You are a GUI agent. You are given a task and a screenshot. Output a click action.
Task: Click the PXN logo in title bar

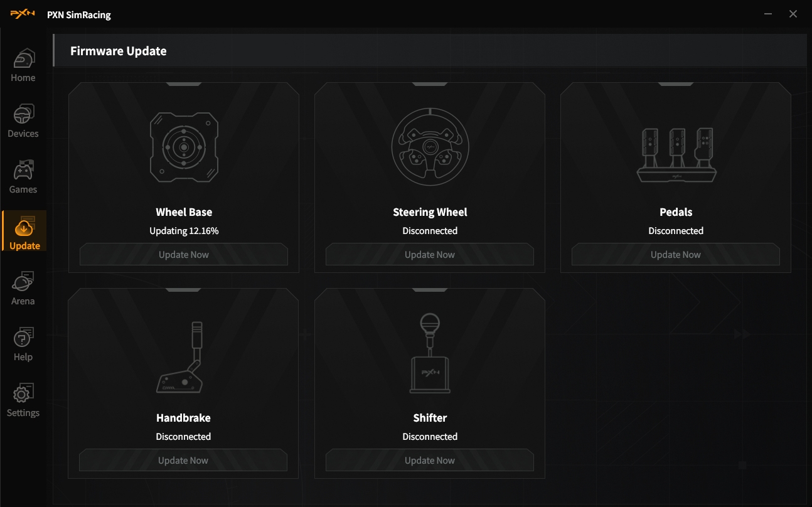pyautogui.click(x=23, y=14)
